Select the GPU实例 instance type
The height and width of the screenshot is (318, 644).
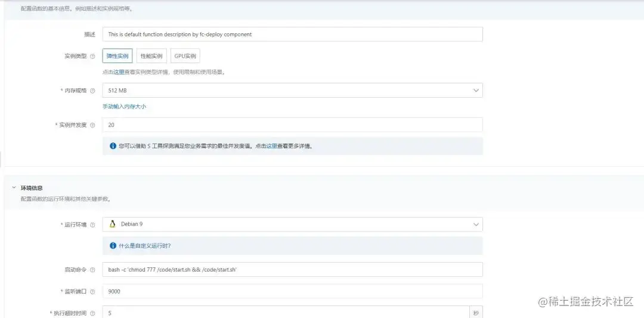click(185, 56)
